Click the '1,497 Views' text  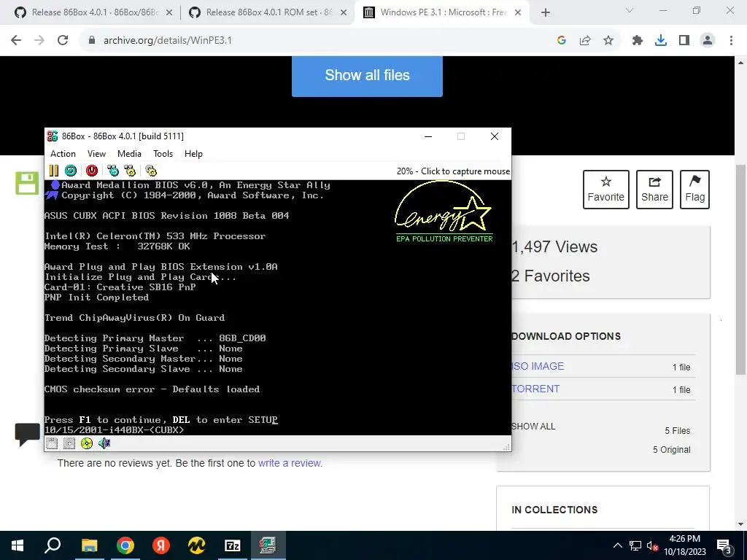(554, 247)
